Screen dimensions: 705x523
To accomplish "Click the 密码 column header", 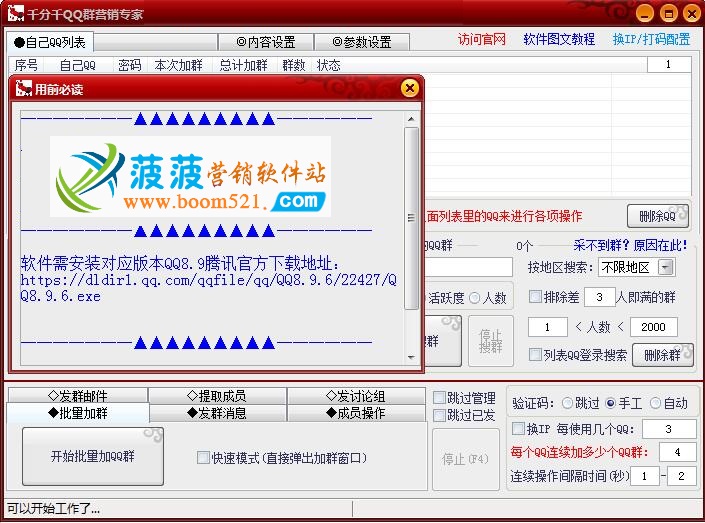I will coord(129,65).
